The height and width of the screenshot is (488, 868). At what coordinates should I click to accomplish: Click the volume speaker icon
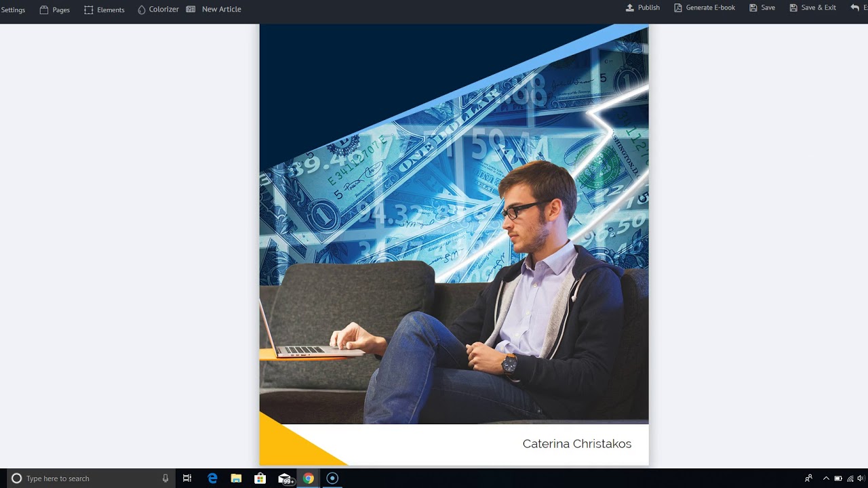click(861, 479)
